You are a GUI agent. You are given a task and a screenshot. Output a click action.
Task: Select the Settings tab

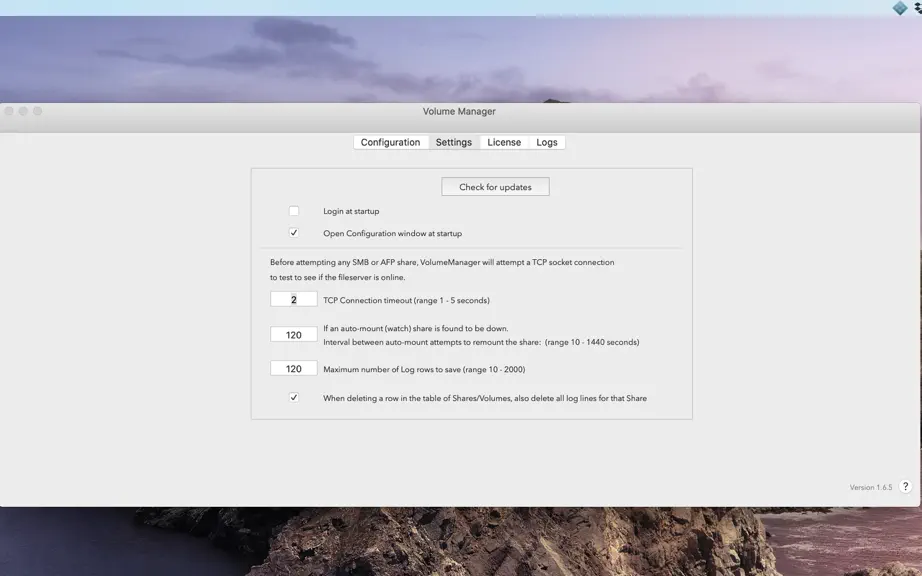point(454,142)
